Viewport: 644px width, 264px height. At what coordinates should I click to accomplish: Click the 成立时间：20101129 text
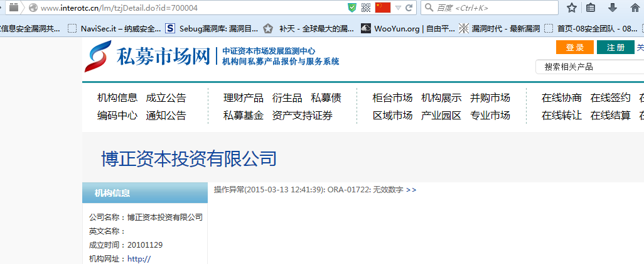126,245
